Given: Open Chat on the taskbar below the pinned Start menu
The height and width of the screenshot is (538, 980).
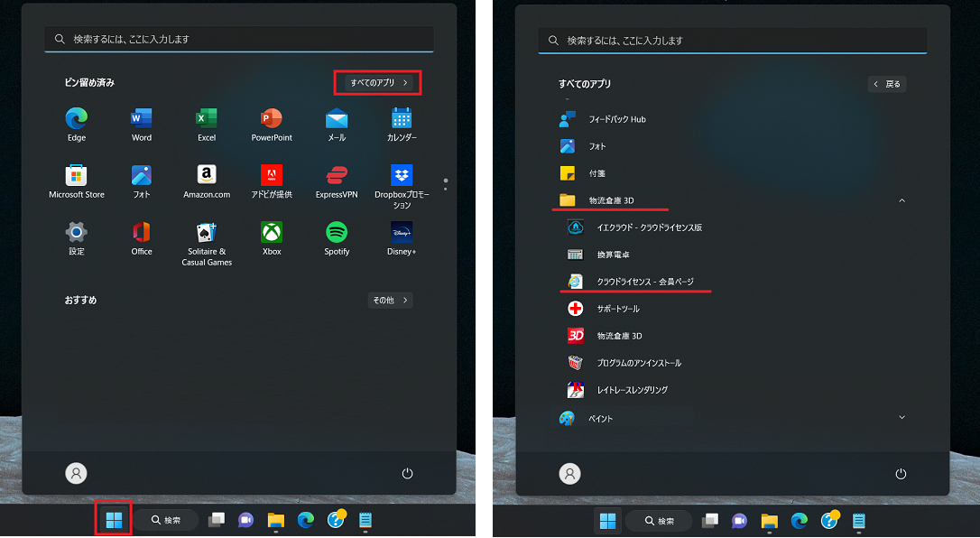Looking at the screenshot, I should pos(246,519).
